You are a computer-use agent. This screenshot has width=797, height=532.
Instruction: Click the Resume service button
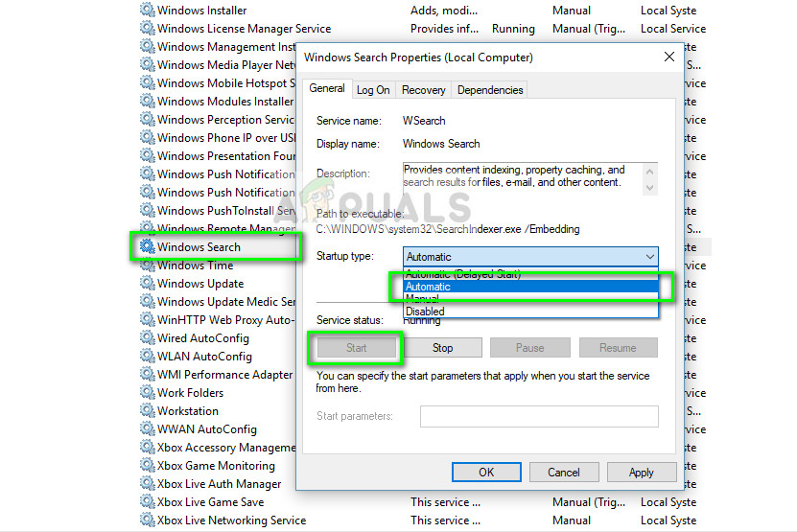coord(618,348)
